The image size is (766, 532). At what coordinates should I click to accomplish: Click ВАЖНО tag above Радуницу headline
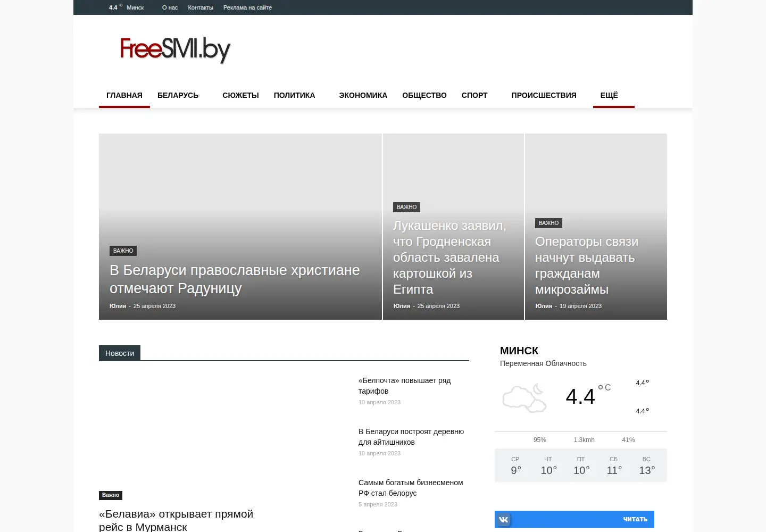click(123, 251)
